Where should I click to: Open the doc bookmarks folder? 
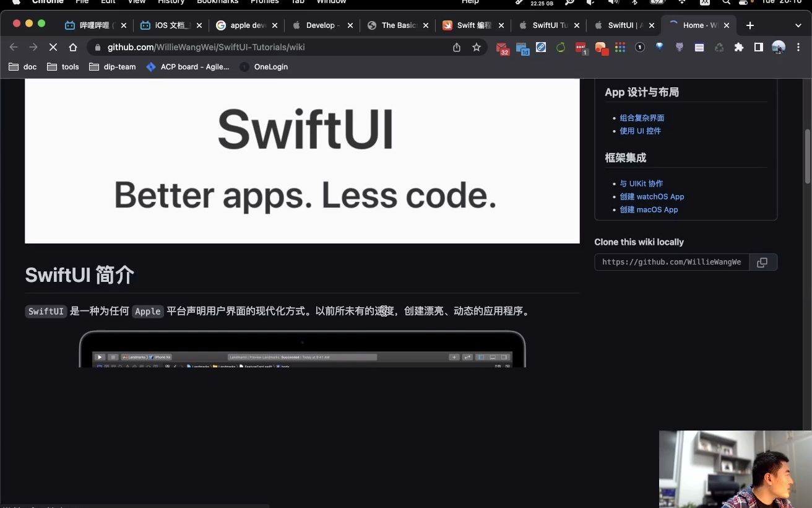pos(22,67)
